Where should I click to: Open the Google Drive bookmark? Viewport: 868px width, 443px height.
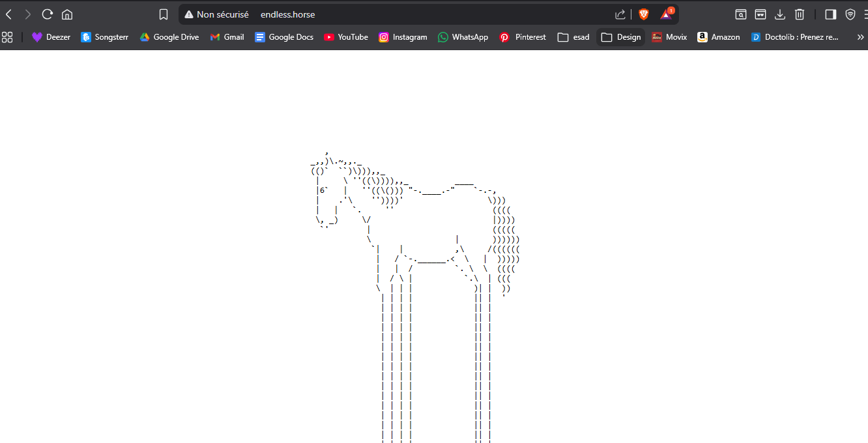[x=169, y=37]
